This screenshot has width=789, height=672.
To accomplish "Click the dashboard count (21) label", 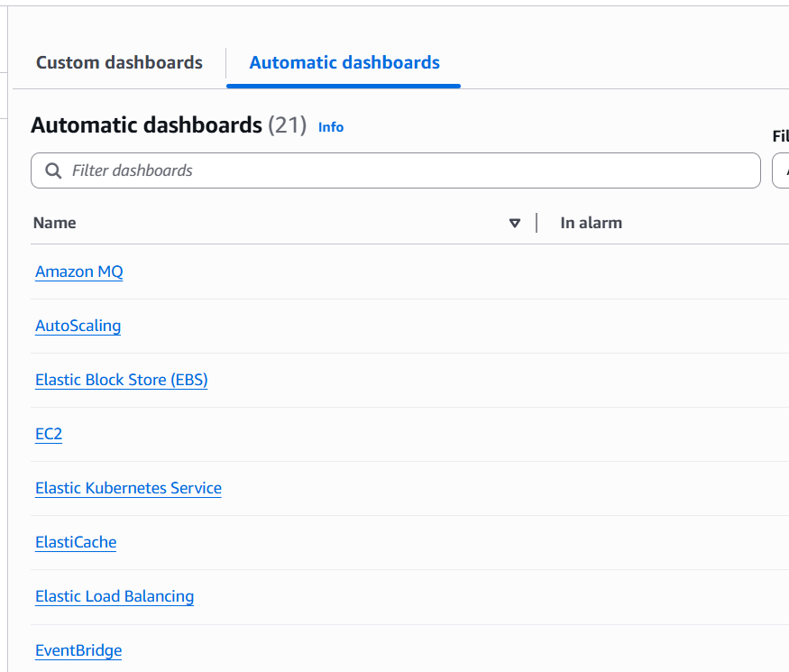I will point(288,125).
